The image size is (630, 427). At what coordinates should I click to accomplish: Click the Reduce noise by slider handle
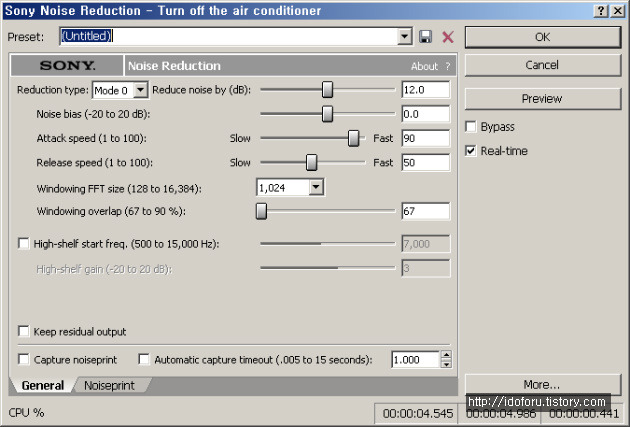[327, 90]
